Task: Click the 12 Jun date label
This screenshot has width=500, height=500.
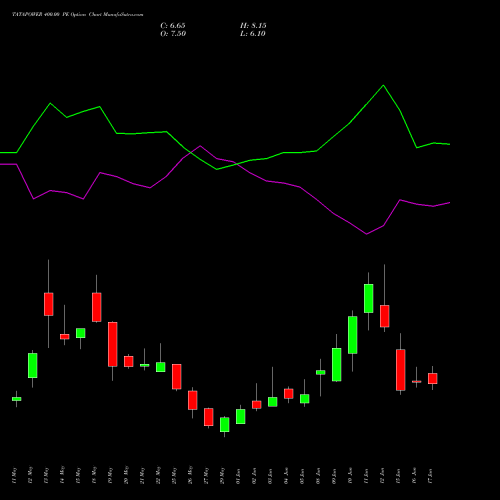Action: pyautogui.click(x=382, y=476)
